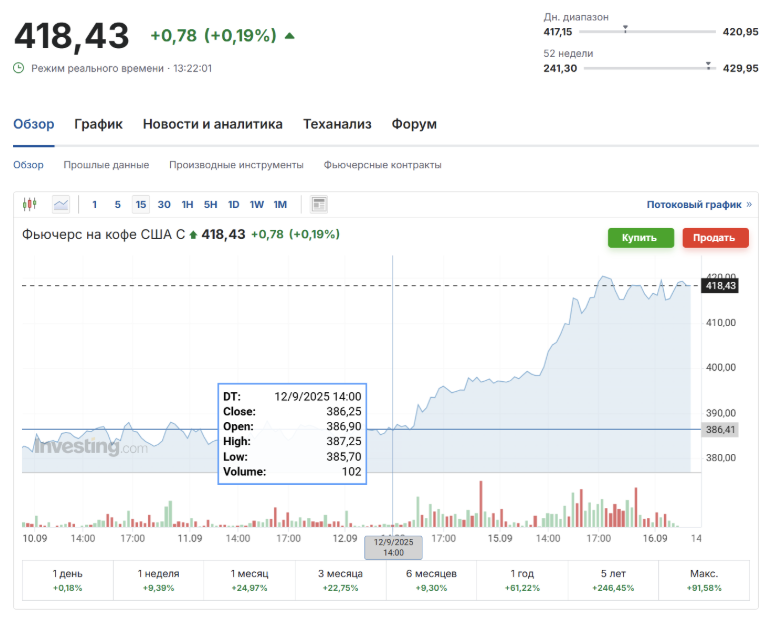The height and width of the screenshot is (622, 772).
Task: Select the 1 год period
Action: 522,580
